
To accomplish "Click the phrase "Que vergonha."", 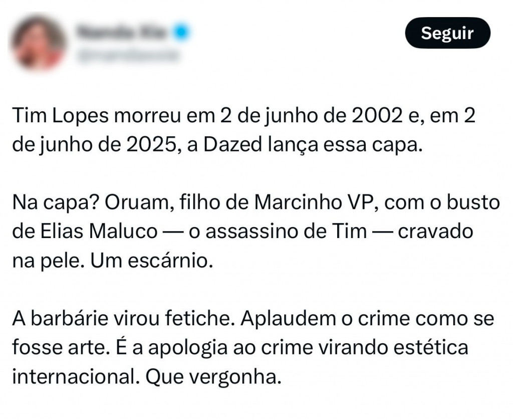I will [212, 376].
